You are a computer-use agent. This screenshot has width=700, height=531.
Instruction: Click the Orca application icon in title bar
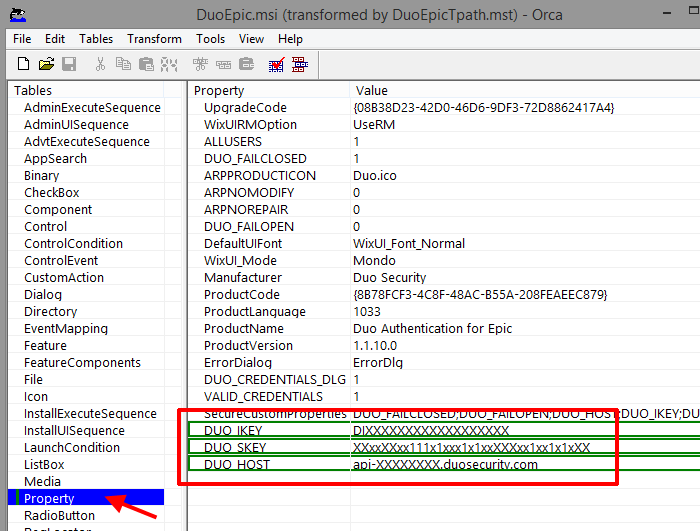(18, 15)
